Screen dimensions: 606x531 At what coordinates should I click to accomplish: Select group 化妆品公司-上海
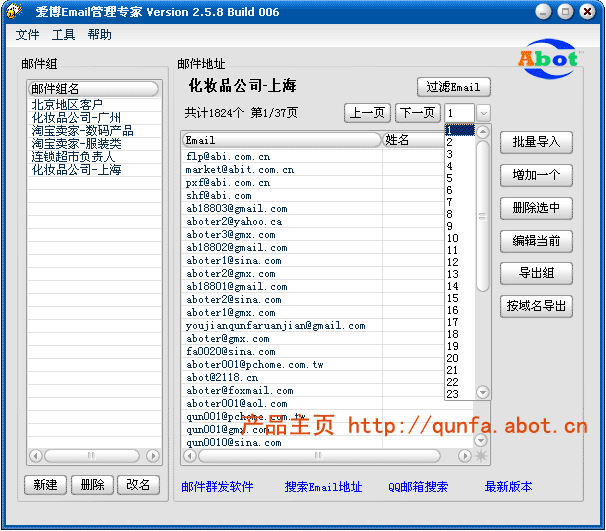tap(94, 170)
